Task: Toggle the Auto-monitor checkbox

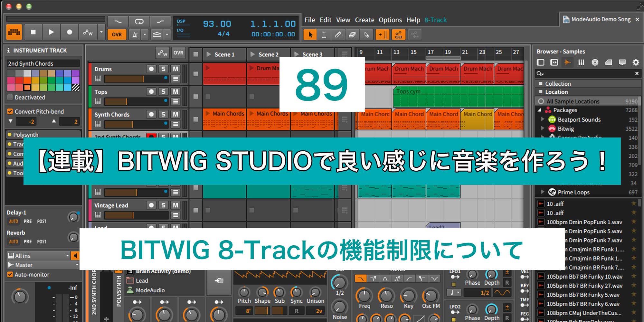Action: [x=10, y=275]
